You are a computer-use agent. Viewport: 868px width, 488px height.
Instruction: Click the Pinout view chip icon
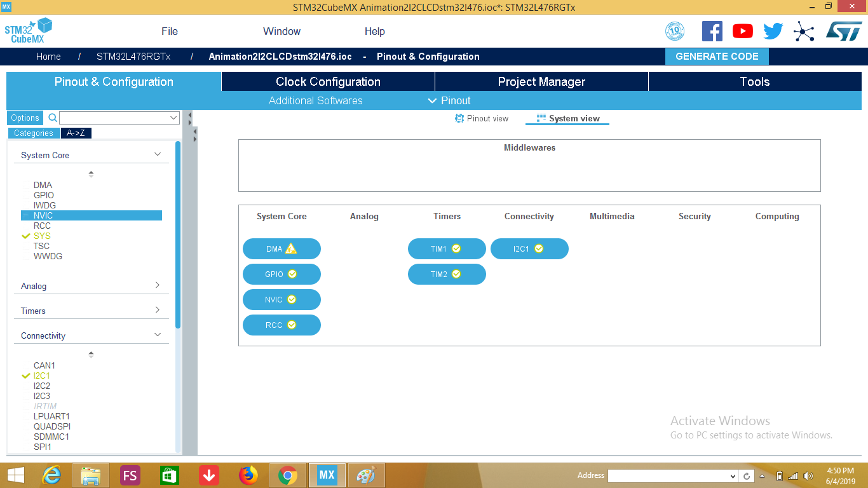(x=459, y=118)
